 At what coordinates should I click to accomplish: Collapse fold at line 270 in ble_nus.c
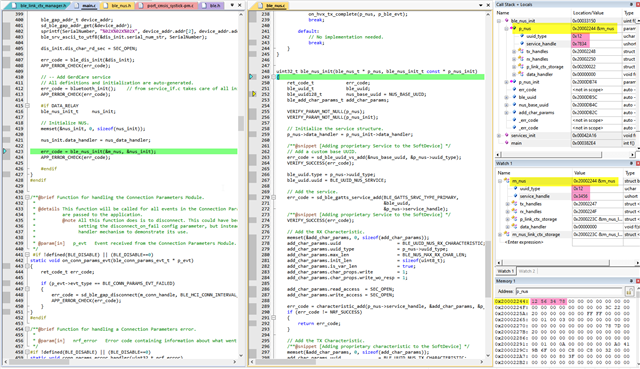point(273,197)
